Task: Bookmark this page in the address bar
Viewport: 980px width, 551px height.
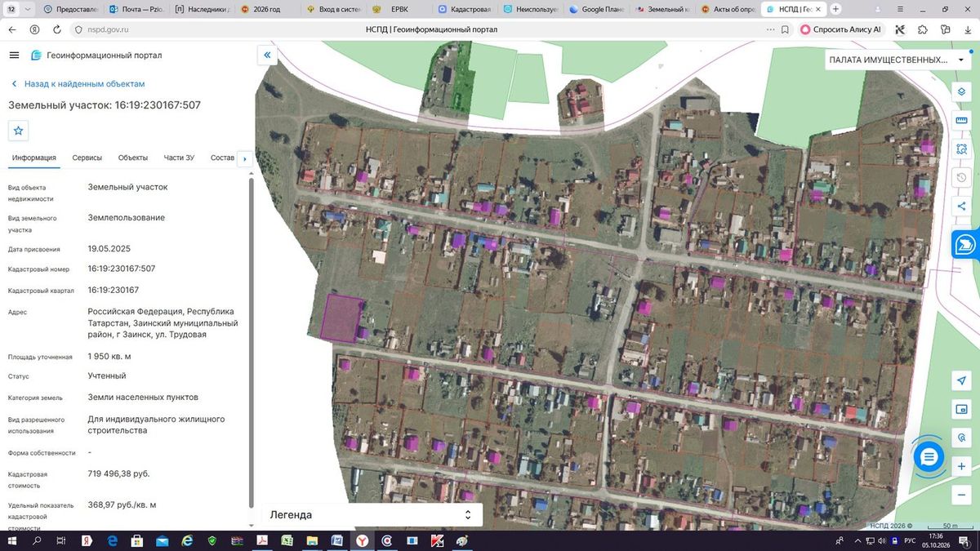Action: 785,29
